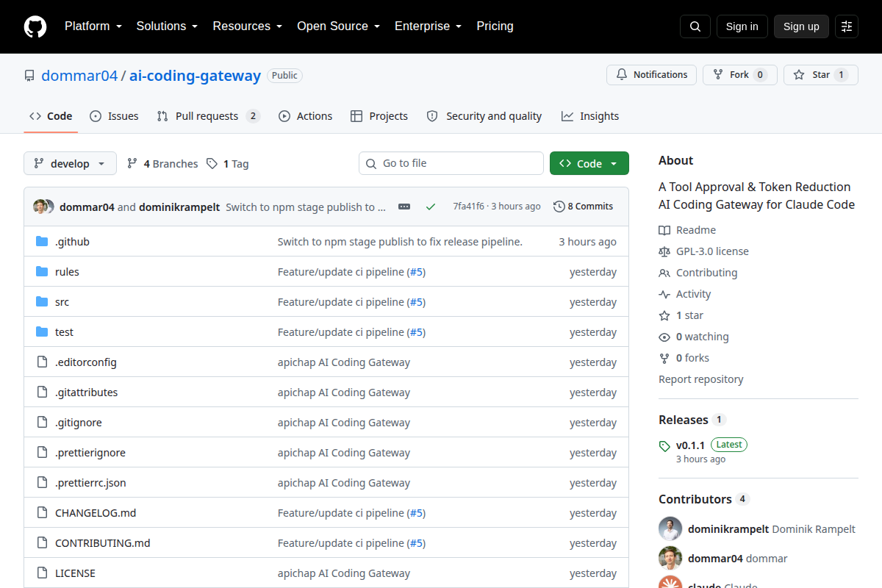Image resolution: width=882 pixels, height=588 pixels.
Task: Click the search magnifier icon
Action: (695, 26)
